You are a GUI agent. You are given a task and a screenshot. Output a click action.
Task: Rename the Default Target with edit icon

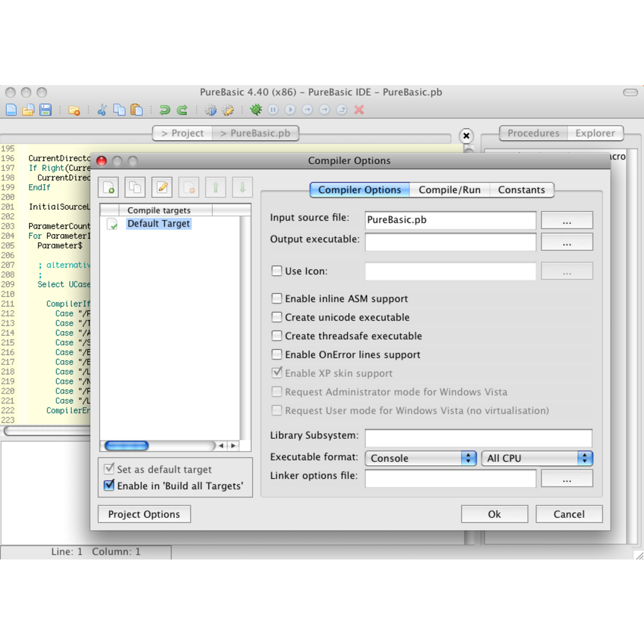pos(162,187)
